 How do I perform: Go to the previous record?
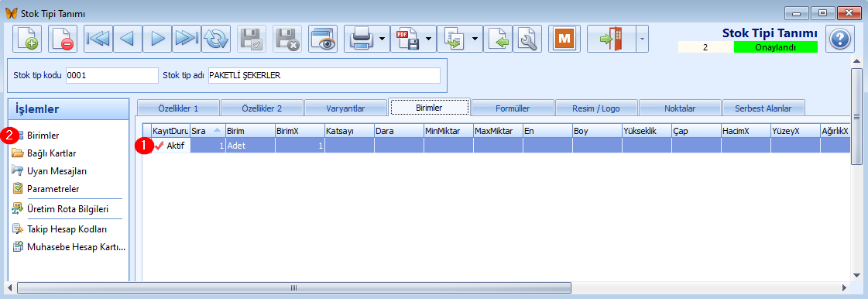tap(127, 39)
